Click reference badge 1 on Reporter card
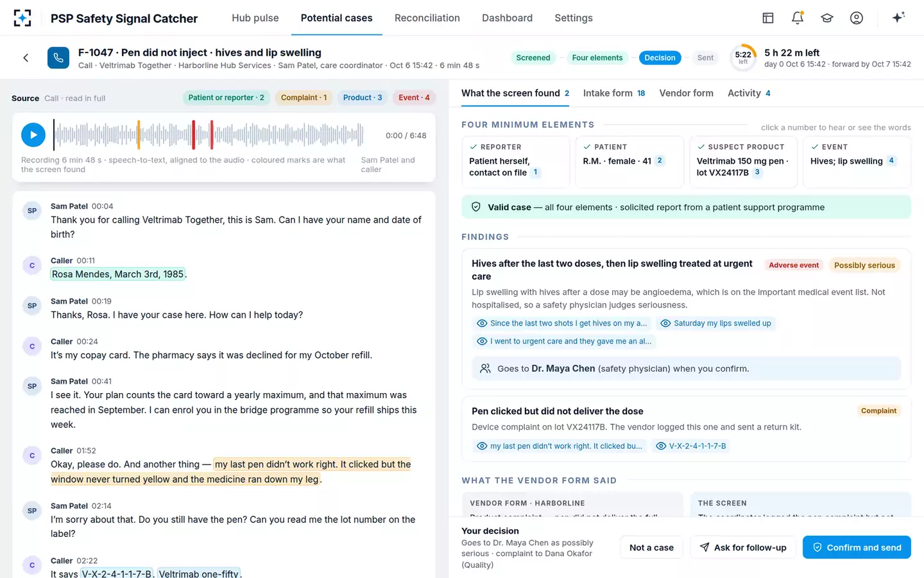This screenshot has width=924, height=578. pyautogui.click(x=536, y=172)
